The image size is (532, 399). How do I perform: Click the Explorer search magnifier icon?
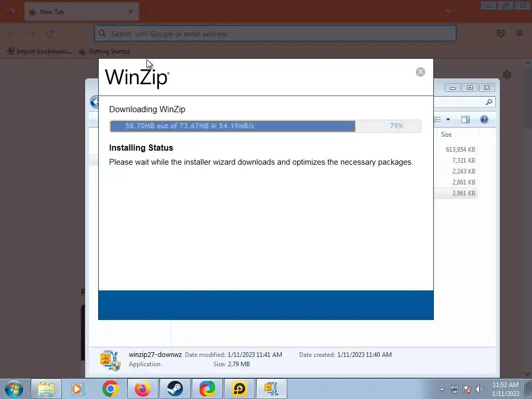(x=489, y=102)
